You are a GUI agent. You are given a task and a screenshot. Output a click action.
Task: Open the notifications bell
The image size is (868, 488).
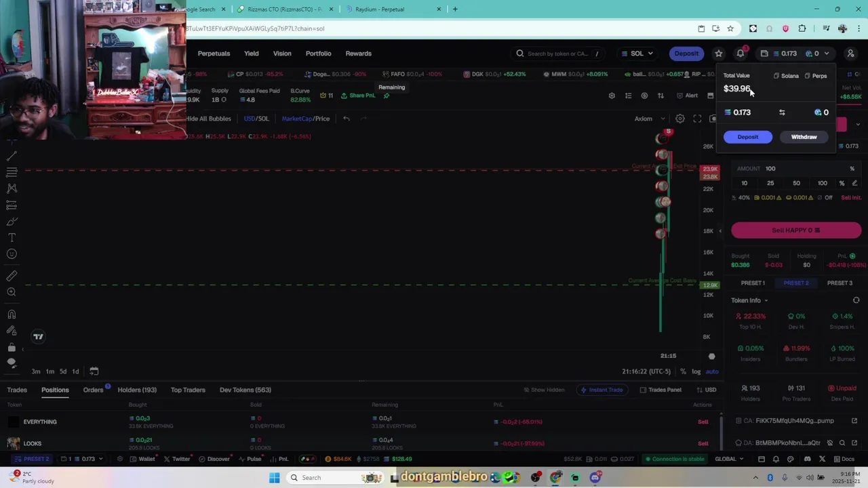(x=741, y=54)
